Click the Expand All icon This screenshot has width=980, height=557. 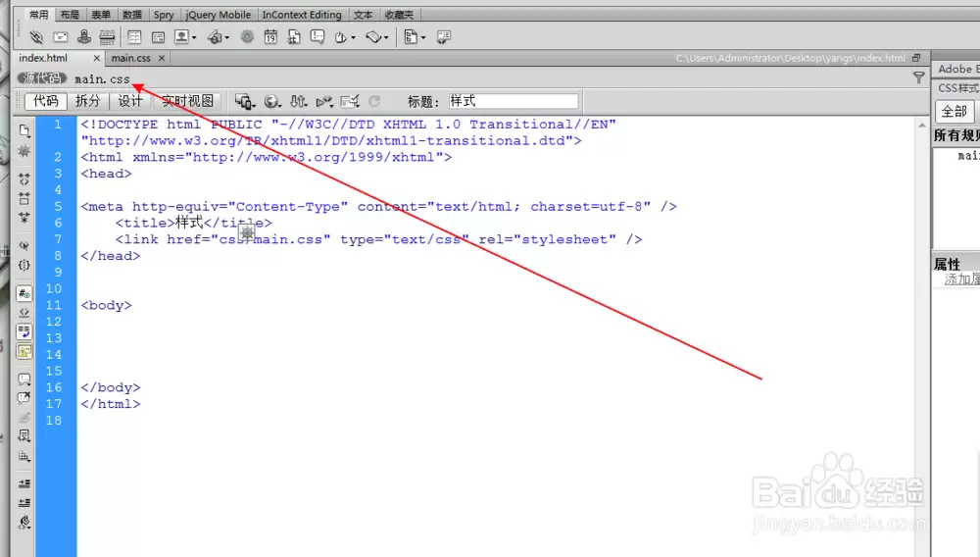pos(24,218)
